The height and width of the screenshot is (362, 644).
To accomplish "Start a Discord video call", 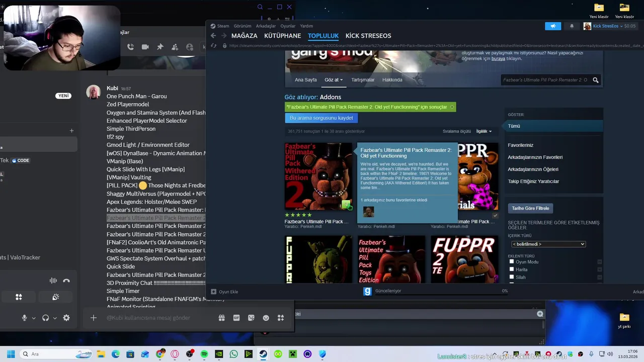I will pyautogui.click(x=145, y=47).
